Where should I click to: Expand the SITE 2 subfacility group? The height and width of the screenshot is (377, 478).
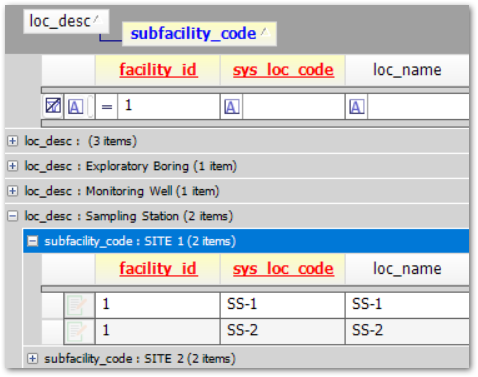tap(33, 359)
